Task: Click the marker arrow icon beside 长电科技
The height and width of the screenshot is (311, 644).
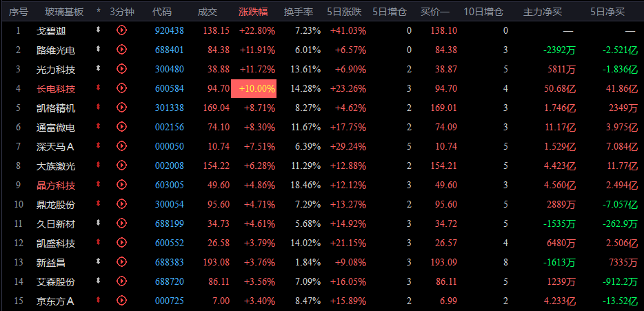Action: tap(98, 87)
